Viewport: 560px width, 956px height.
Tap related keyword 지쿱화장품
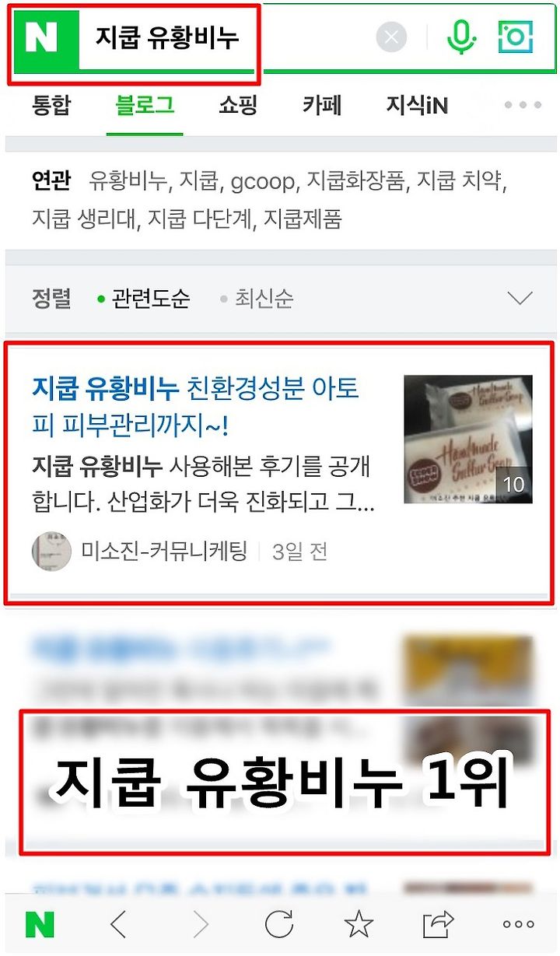(355, 181)
